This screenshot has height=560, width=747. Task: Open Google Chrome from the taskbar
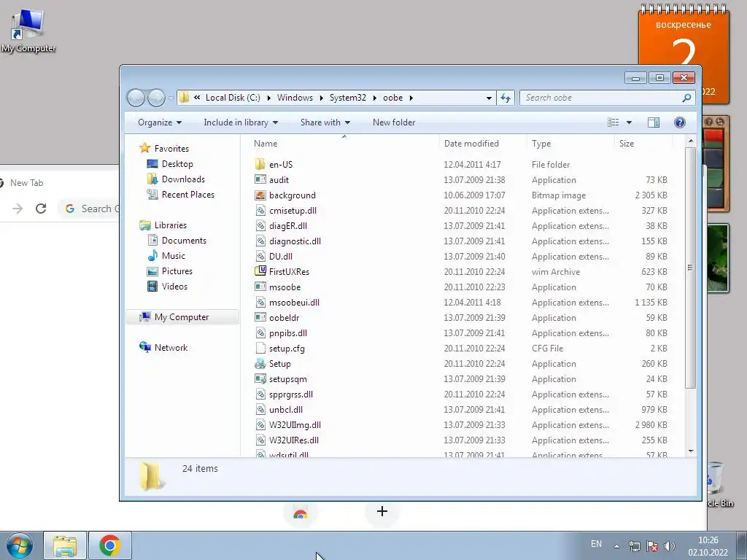pyautogui.click(x=109, y=545)
